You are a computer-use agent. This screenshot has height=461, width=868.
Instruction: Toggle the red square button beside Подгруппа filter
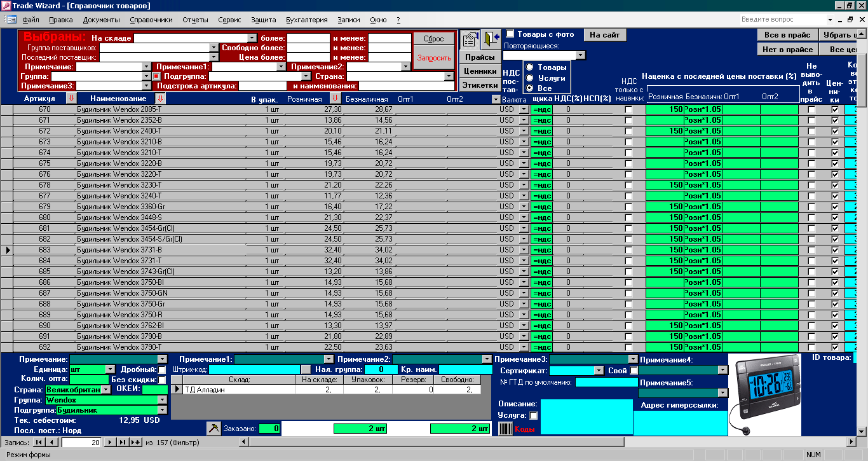pos(156,76)
